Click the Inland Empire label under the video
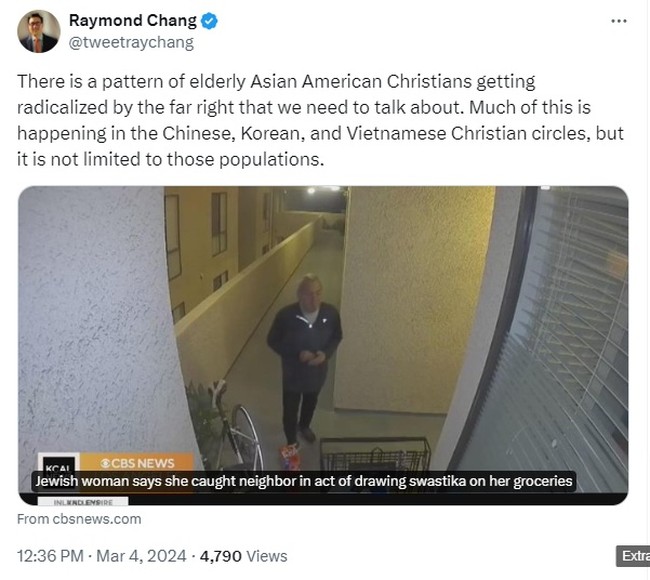 click(83, 502)
